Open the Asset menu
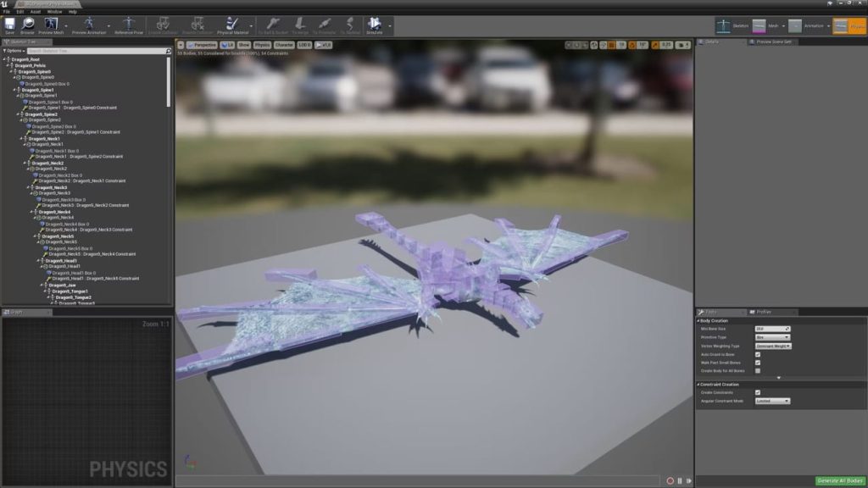Image resolution: width=868 pixels, height=488 pixels. pos(35,12)
